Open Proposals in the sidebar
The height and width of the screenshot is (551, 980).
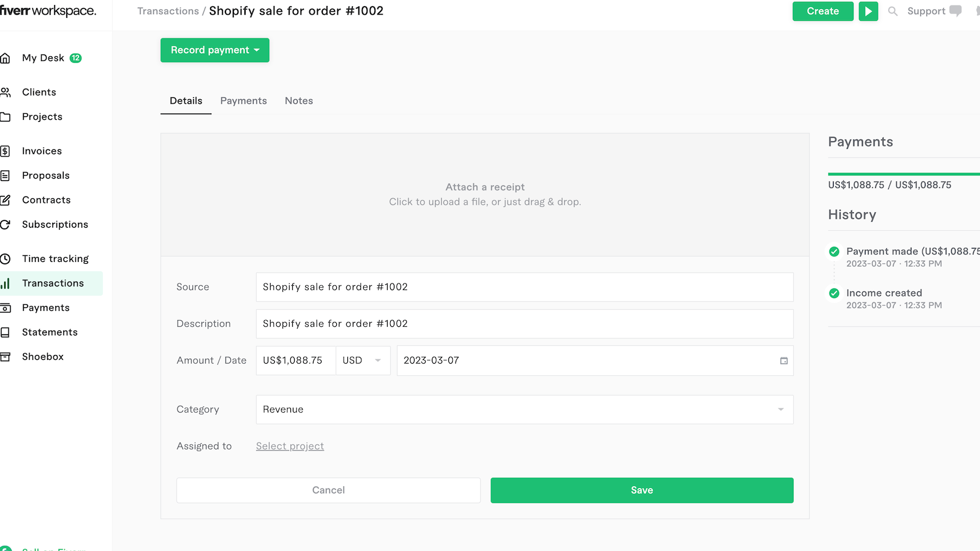pyautogui.click(x=46, y=176)
